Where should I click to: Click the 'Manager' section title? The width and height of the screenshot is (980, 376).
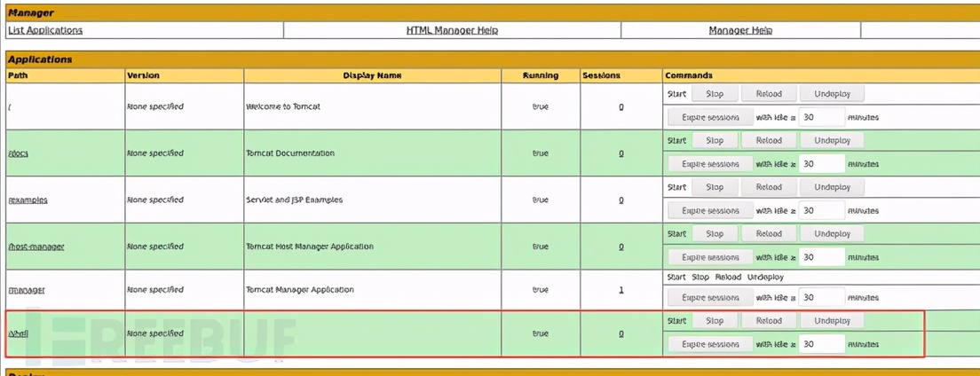(x=30, y=12)
